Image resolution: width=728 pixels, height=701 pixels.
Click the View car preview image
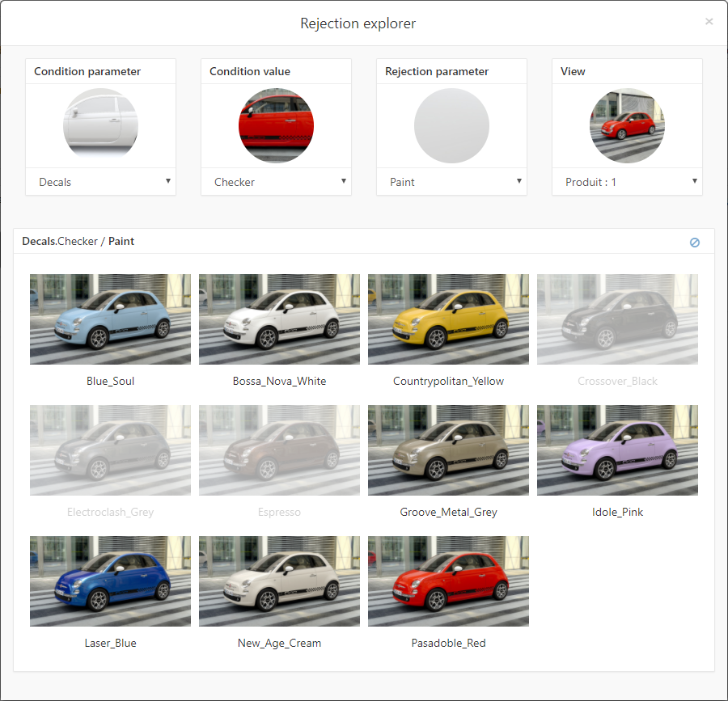[627, 125]
